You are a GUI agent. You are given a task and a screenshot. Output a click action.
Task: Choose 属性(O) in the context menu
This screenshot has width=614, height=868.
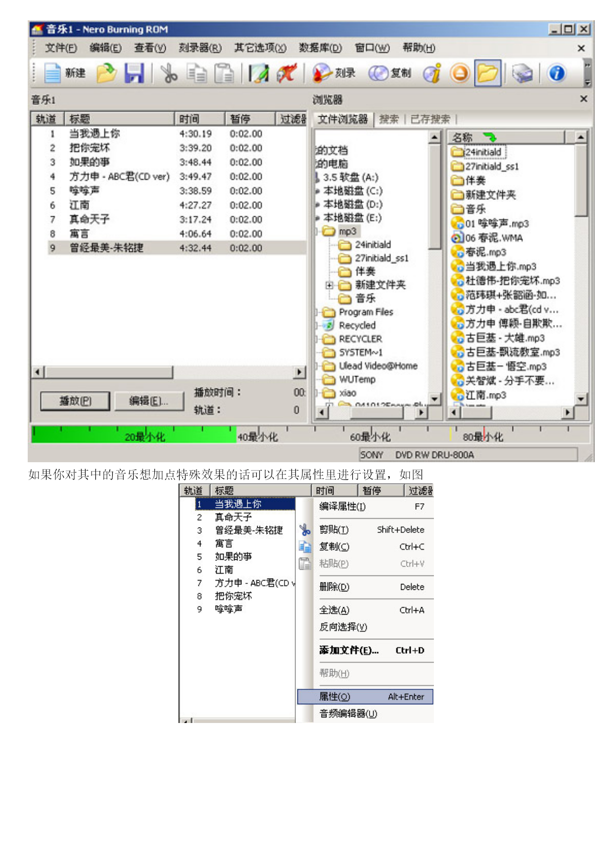coord(365,697)
